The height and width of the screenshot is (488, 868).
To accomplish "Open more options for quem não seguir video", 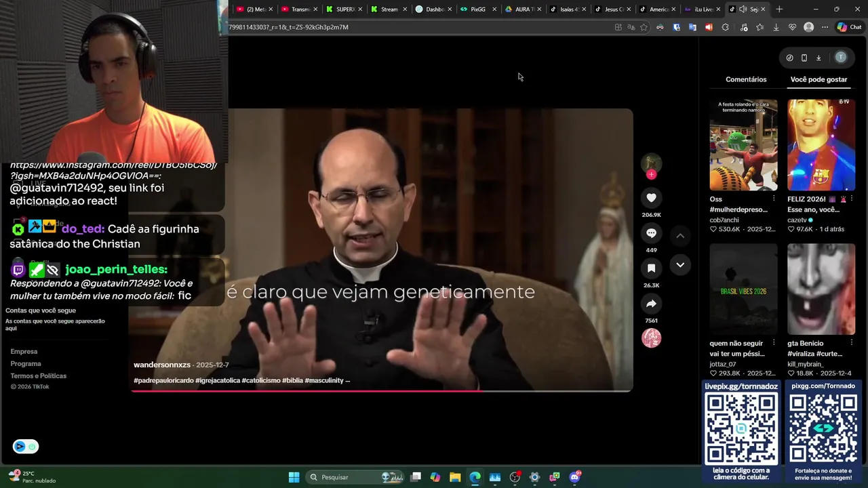I will (x=774, y=343).
